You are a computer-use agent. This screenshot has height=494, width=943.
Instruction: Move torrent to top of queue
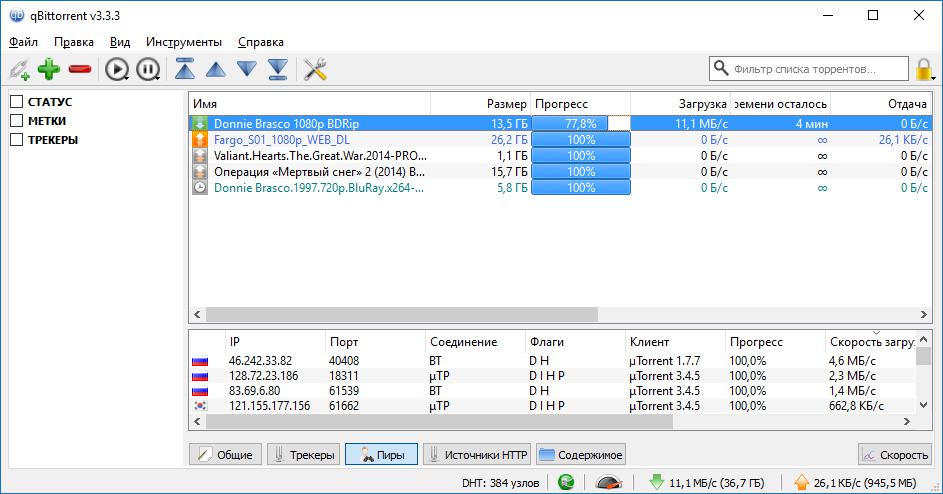pos(185,69)
